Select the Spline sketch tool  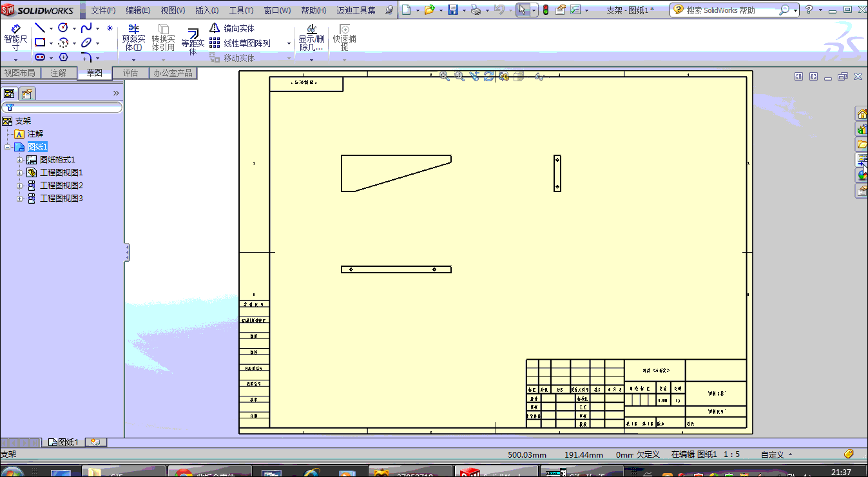(x=86, y=28)
